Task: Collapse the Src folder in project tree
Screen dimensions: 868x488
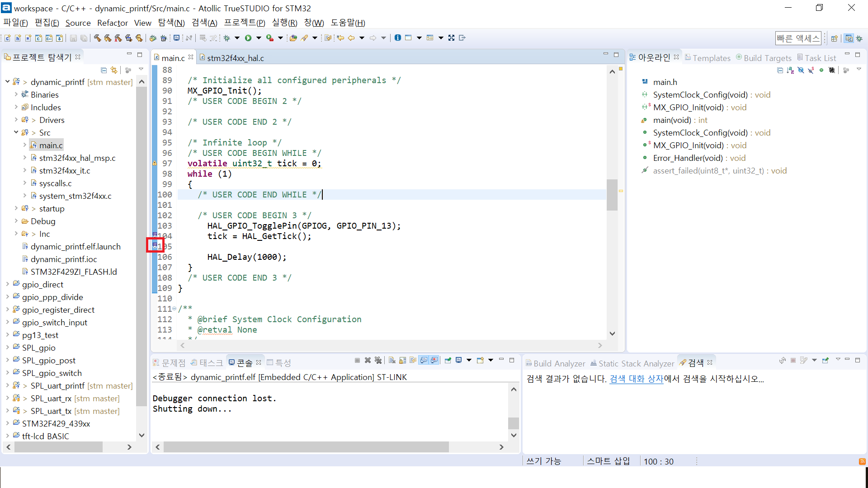Action: click(x=16, y=132)
